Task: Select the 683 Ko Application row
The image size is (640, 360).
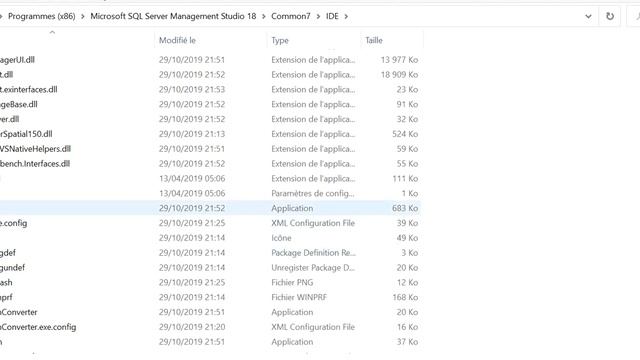Action: coord(210,208)
